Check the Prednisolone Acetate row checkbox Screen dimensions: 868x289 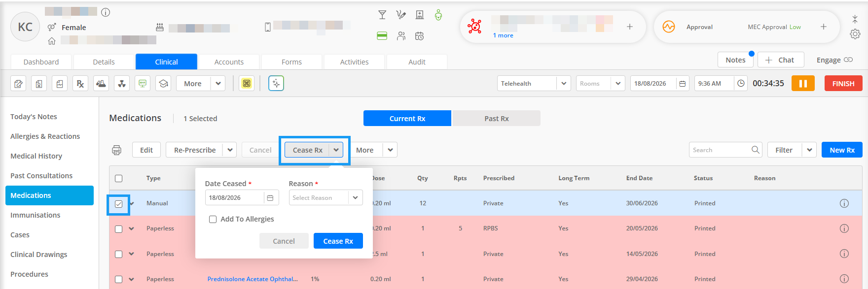tap(119, 279)
